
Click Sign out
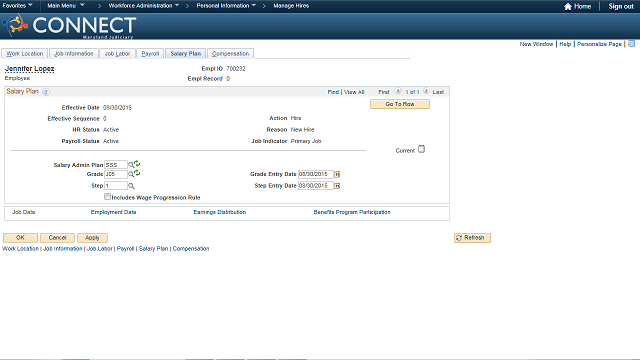[x=621, y=6]
